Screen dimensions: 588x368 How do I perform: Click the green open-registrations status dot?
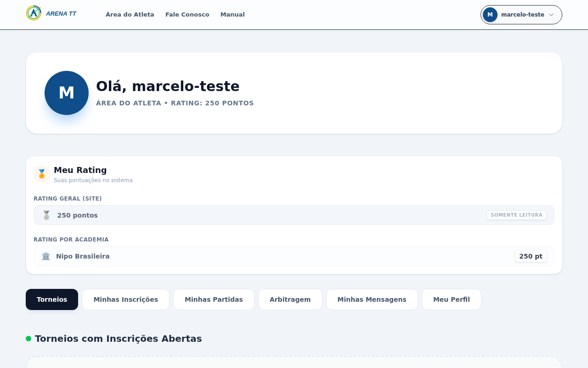tap(28, 339)
